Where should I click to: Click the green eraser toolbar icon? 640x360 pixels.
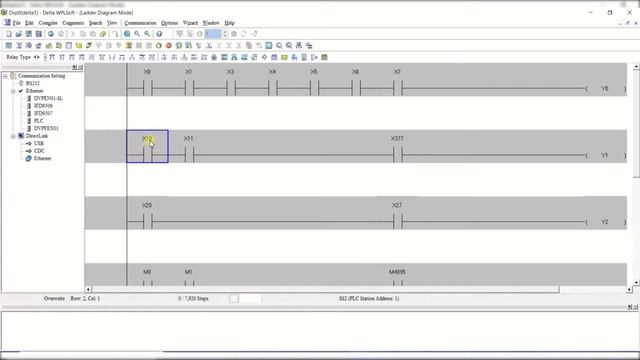coord(103,34)
